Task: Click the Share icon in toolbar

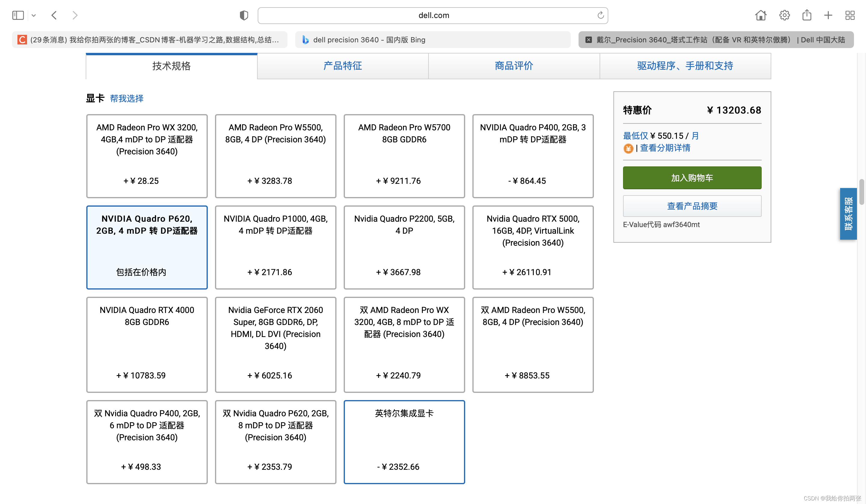Action: click(x=806, y=15)
